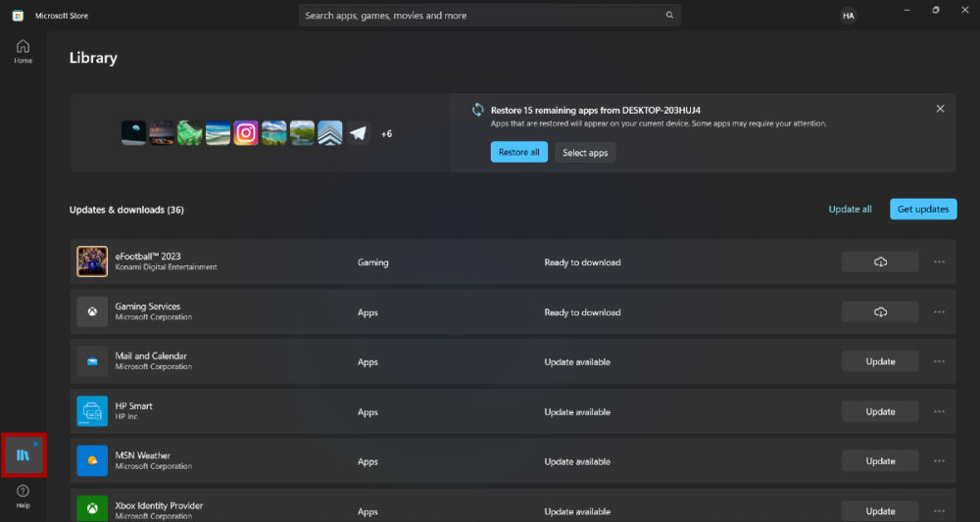This screenshot has width=980, height=522.
Task: Click Update available status for HP Smart
Action: point(577,412)
